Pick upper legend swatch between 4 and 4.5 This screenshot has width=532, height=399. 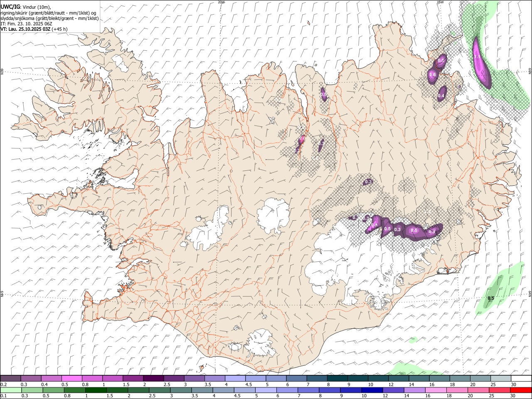(235, 379)
